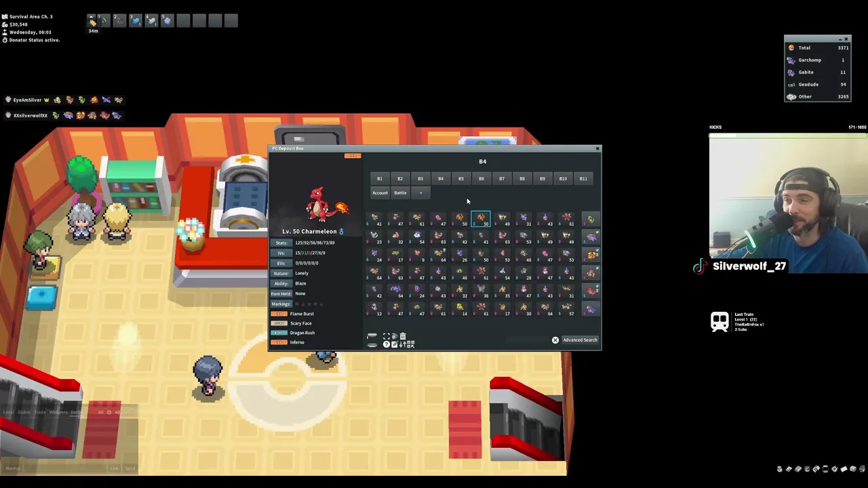Click the Survival Area Ch. 3 location icon
This screenshot has height=488, width=868.
(x=5, y=17)
